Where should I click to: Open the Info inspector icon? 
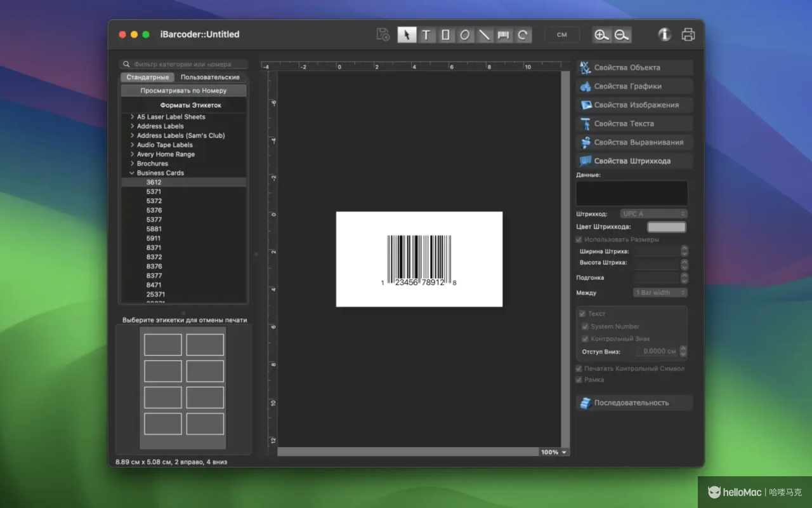click(x=664, y=35)
